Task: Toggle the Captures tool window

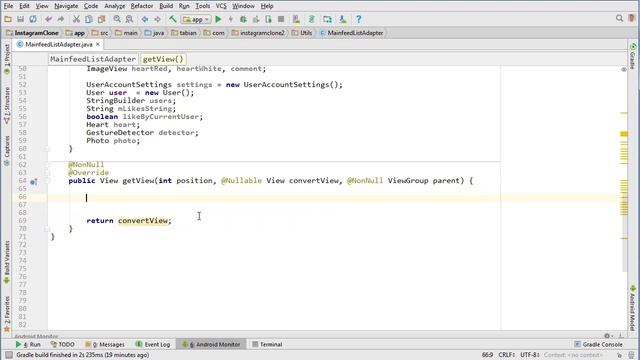Action: [7, 151]
